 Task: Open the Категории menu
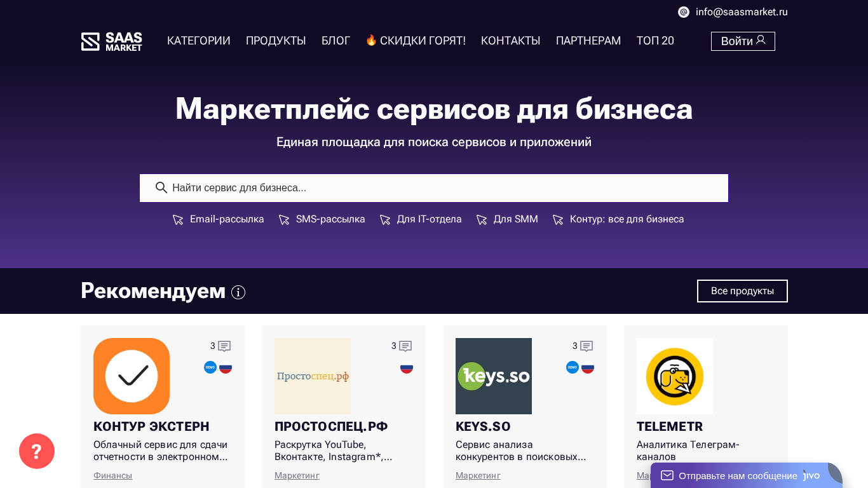tap(199, 41)
